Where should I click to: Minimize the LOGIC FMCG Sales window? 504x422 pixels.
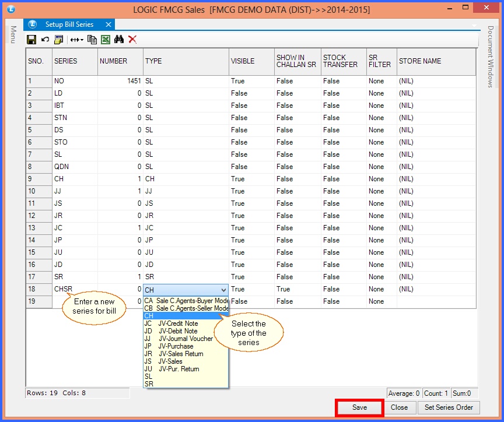tap(450, 8)
